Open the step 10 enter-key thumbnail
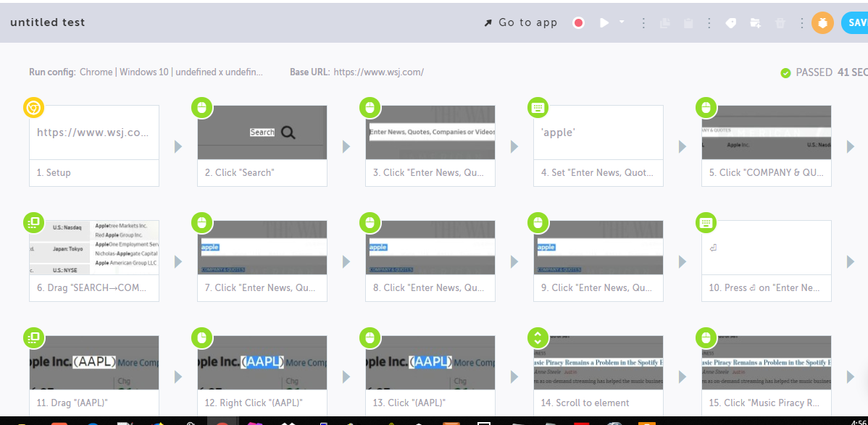The height and width of the screenshot is (425, 868). click(x=767, y=248)
